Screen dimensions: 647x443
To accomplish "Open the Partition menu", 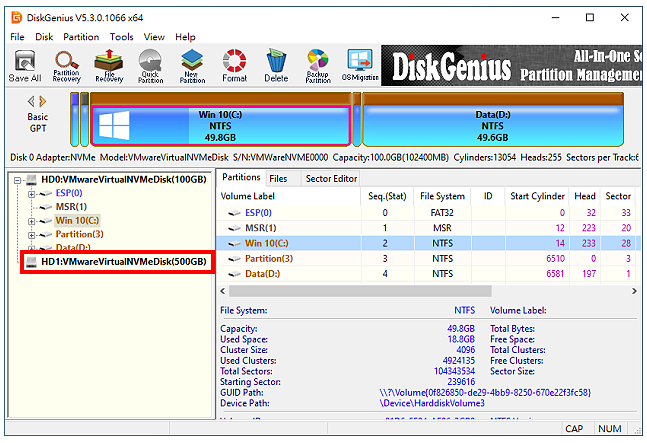I will point(81,37).
